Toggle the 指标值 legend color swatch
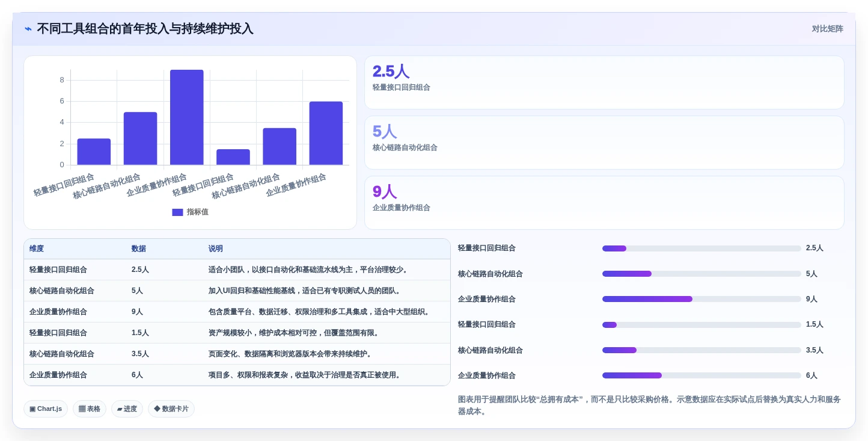The height and width of the screenshot is (441, 868). pyautogui.click(x=177, y=212)
